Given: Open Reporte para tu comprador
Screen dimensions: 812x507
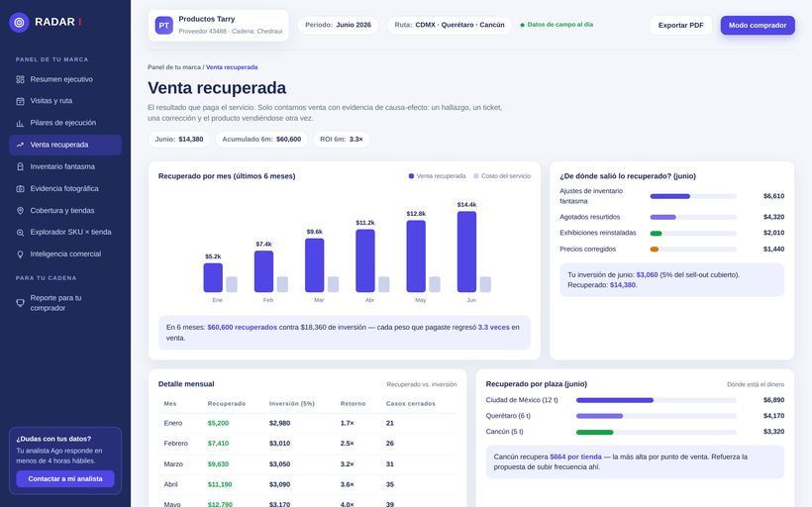Looking at the screenshot, I should pos(65,303).
